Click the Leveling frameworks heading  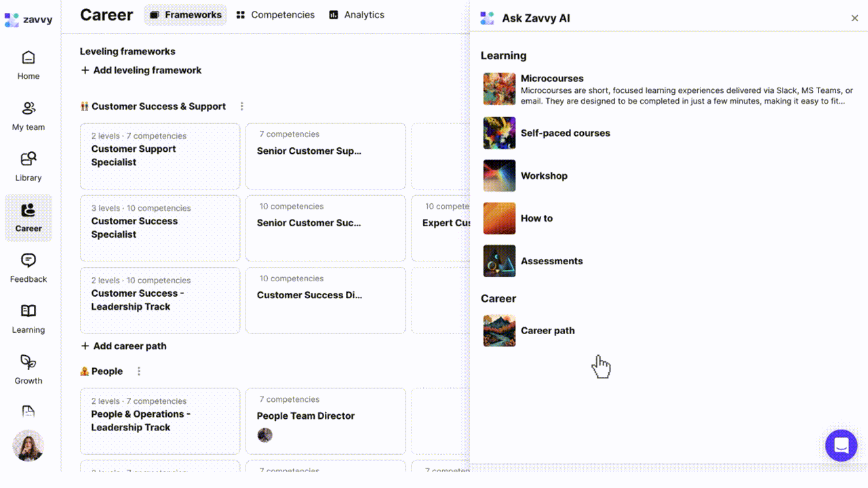click(x=127, y=52)
